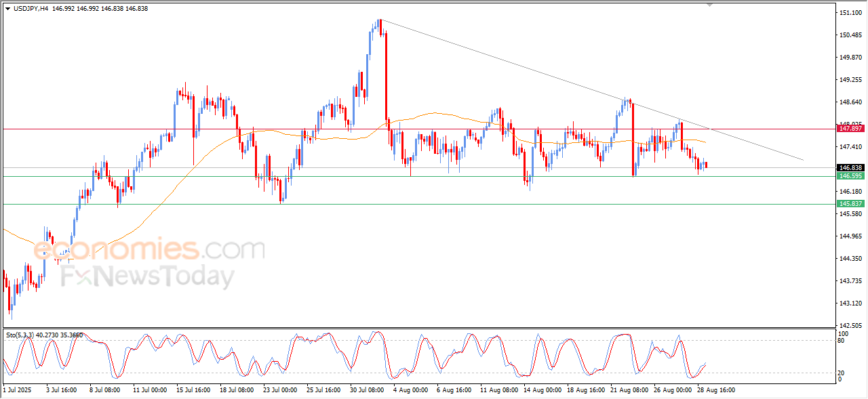Click the OHLC values 146.992 146.992 146.838 146.838
The height and width of the screenshot is (399, 868).
(x=99, y=9)
